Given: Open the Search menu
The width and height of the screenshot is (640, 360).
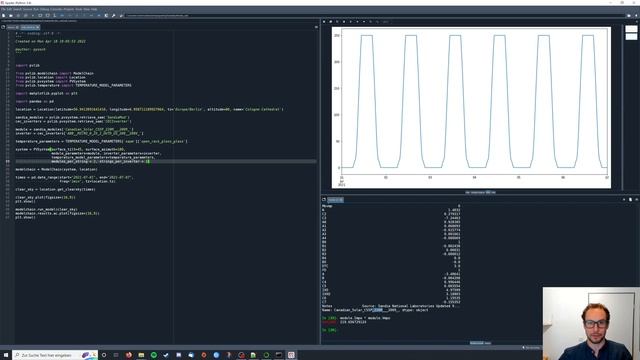Looking at the screenshot, I should tap(17, 9).
